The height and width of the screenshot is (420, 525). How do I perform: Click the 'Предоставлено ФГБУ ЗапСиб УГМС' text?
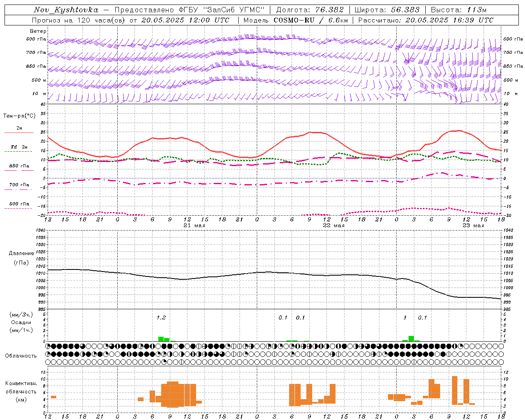pyautogui.click(x=189, y=10)
